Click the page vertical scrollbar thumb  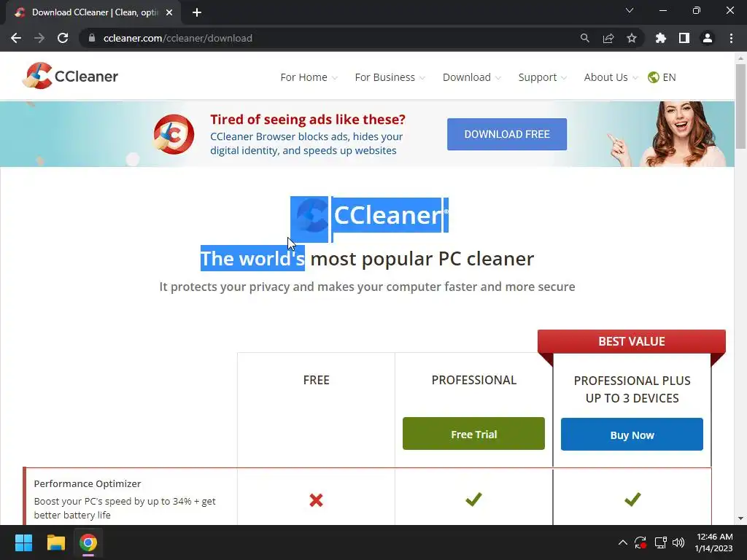740,106
